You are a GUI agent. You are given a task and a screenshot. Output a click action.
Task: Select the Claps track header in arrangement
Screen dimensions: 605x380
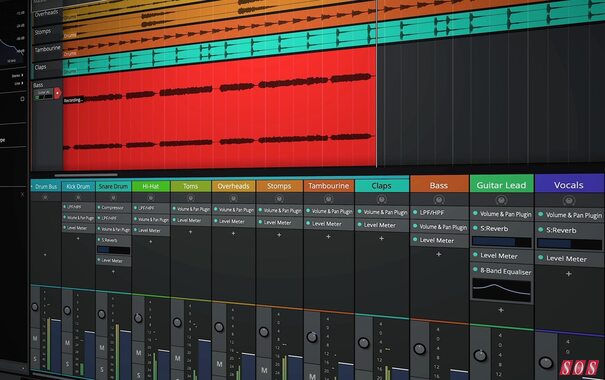[47, 69]
